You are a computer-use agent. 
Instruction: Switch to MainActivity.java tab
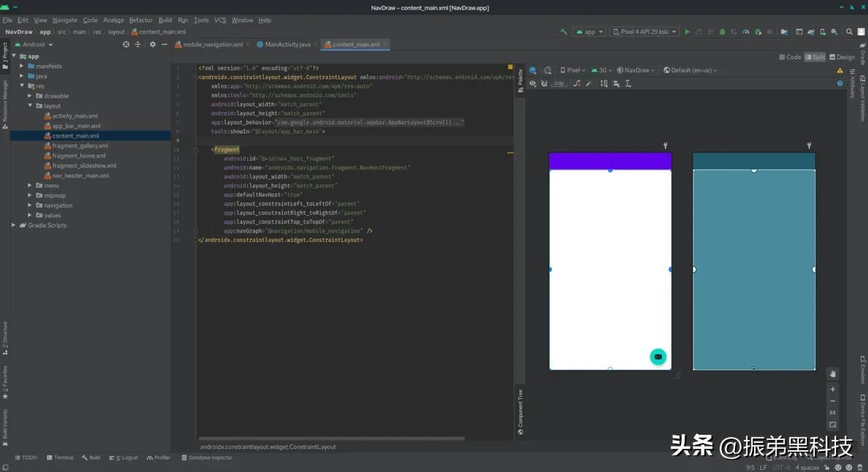[287, 44]
